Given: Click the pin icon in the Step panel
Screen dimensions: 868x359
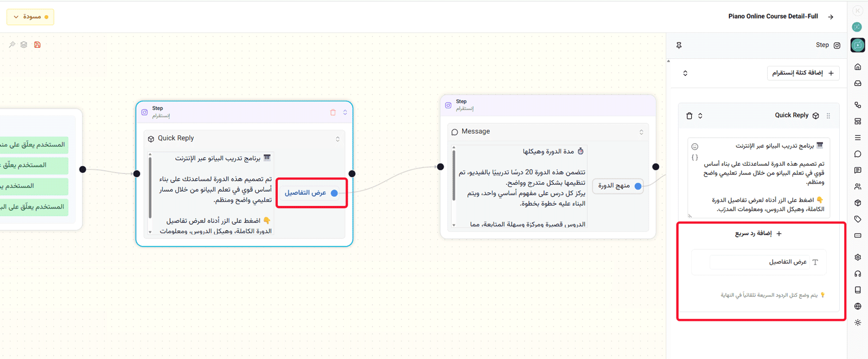Looking at the screenshot, I should pos(679,45).
